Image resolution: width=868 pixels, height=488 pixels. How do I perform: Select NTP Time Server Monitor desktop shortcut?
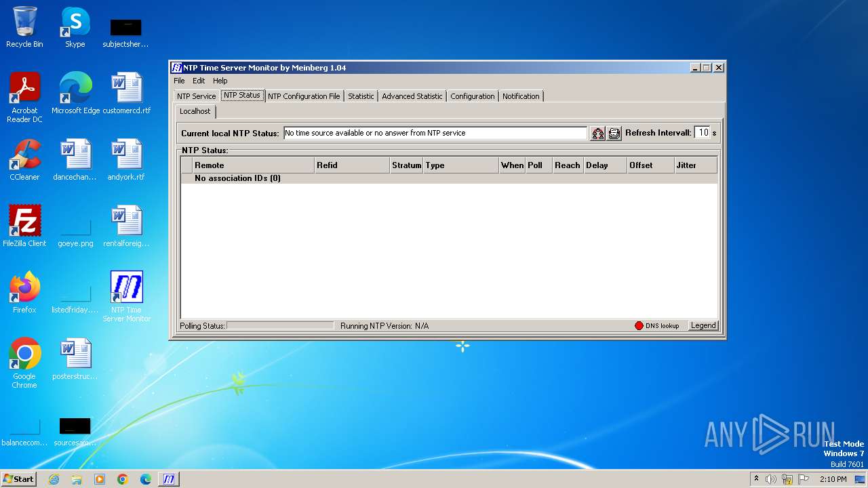(x=127, y=297)
